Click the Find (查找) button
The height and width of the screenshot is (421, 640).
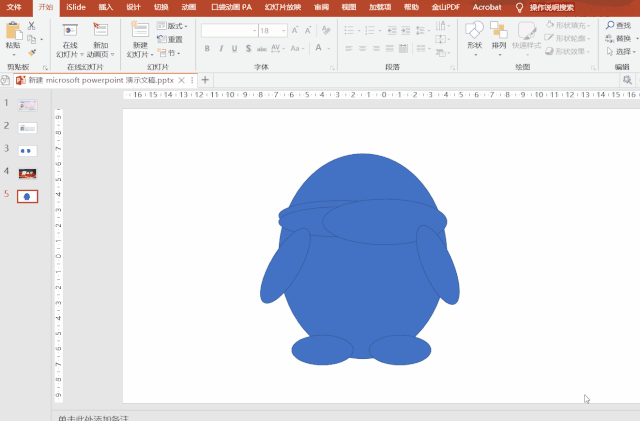click(x=619, y=25)
